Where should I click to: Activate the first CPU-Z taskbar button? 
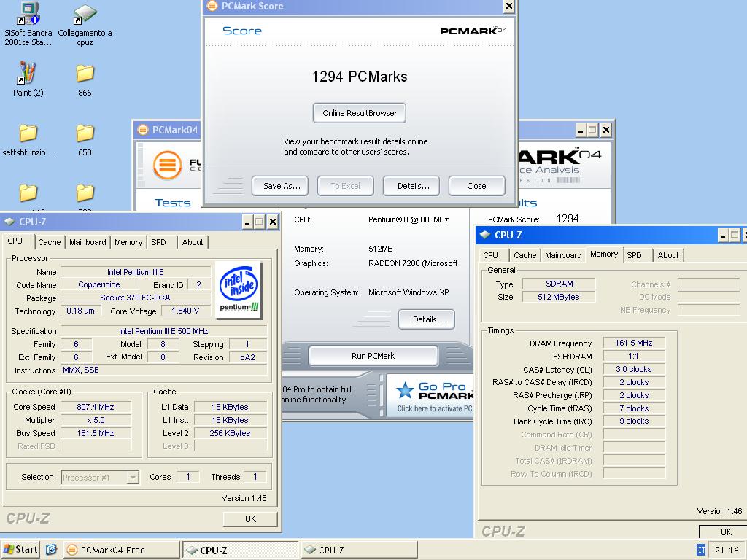pos(240,550)
